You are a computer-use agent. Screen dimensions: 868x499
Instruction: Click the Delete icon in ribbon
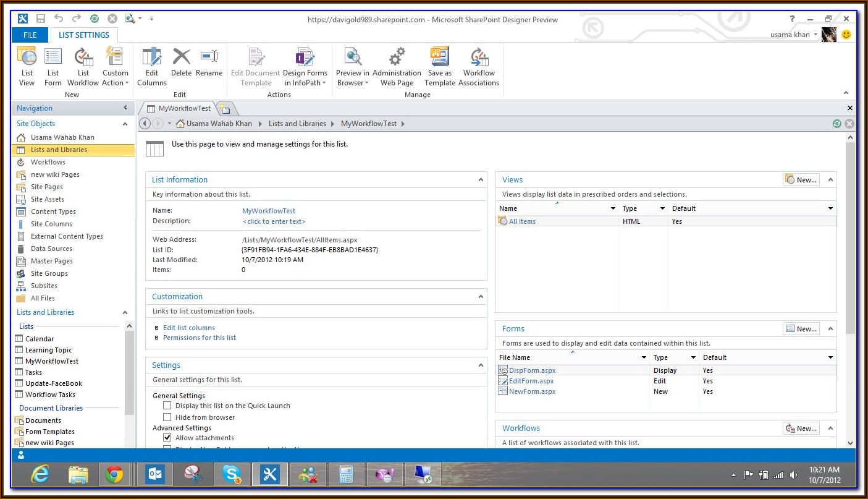181,62
